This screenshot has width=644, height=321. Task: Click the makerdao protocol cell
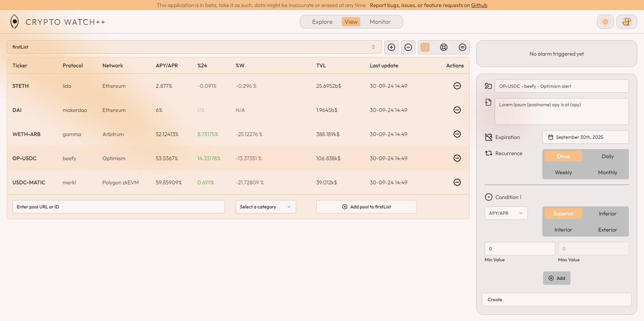(74, 110)
